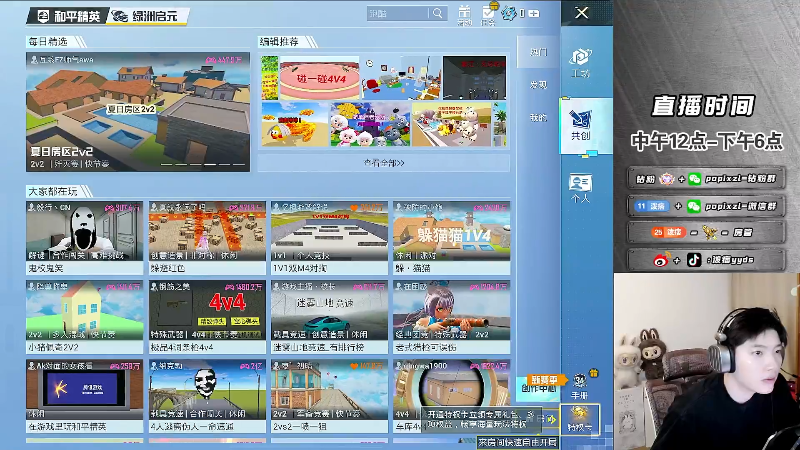Open the 个人 personal profile icon

(580, 188)
